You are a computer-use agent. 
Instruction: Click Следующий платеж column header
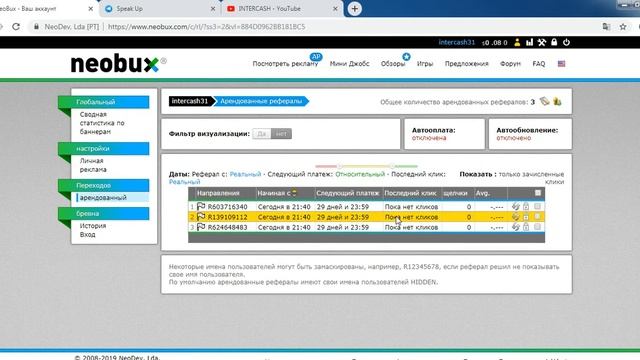[x=348, y=193]
